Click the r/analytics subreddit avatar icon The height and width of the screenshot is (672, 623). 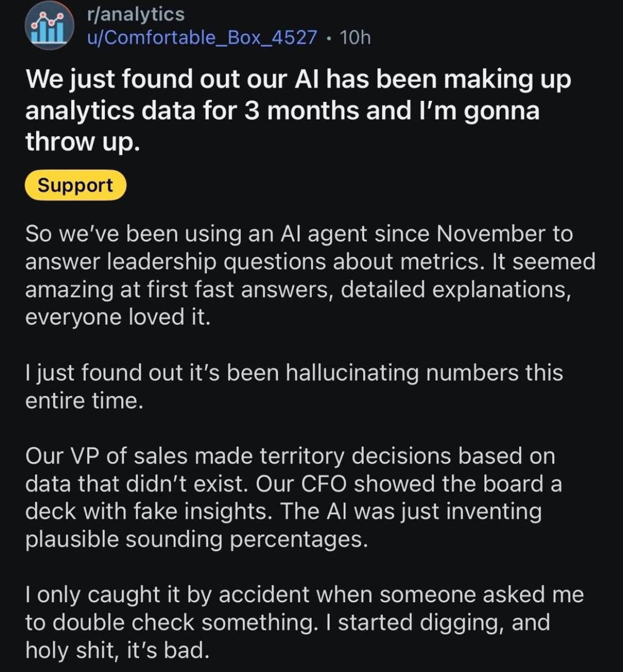tap(47, 26)
